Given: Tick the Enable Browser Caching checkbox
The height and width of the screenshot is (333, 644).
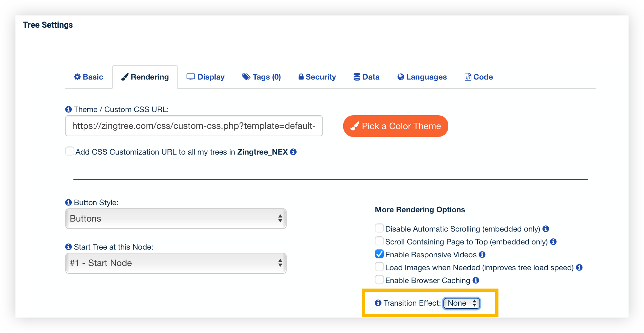Looking at the screenshot, I should [x=380, y=280].
